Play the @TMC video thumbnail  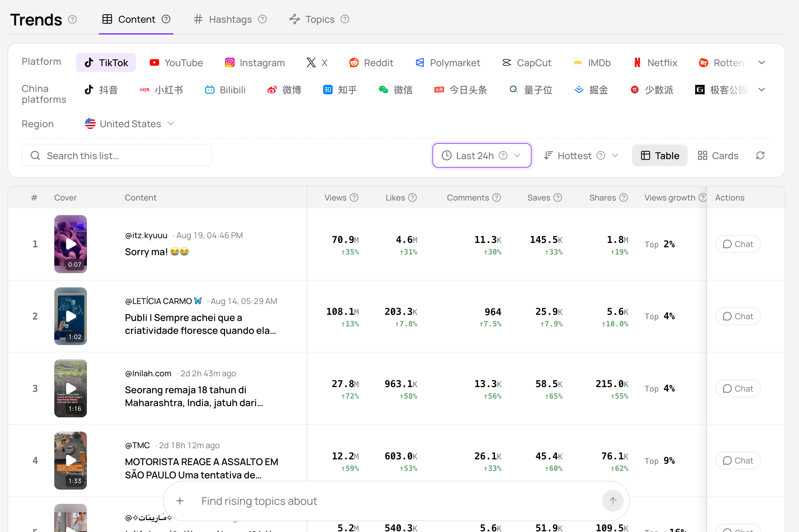pos(71,461)
